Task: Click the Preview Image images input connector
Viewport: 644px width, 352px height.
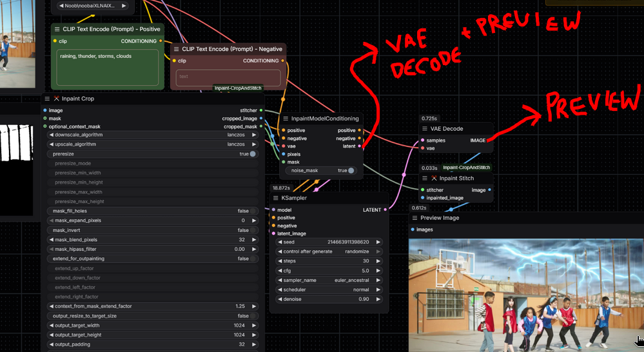Action: tap(413, 230)
